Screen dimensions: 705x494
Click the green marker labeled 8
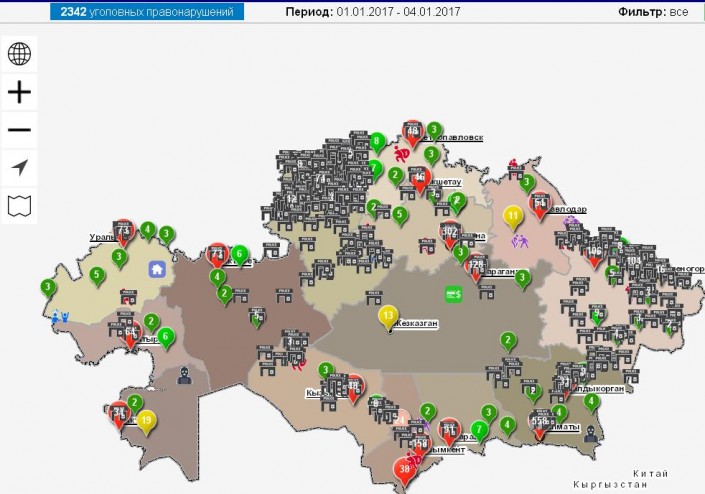[377, 142]
